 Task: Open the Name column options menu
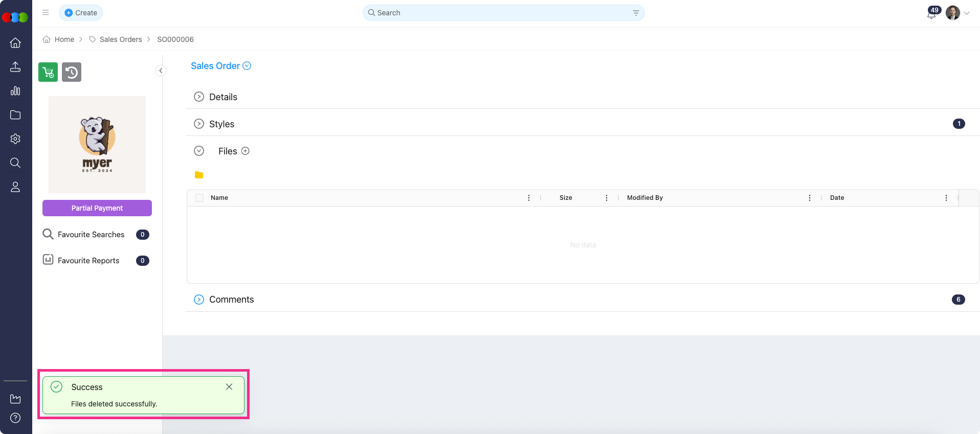click(x=529, y=198)
